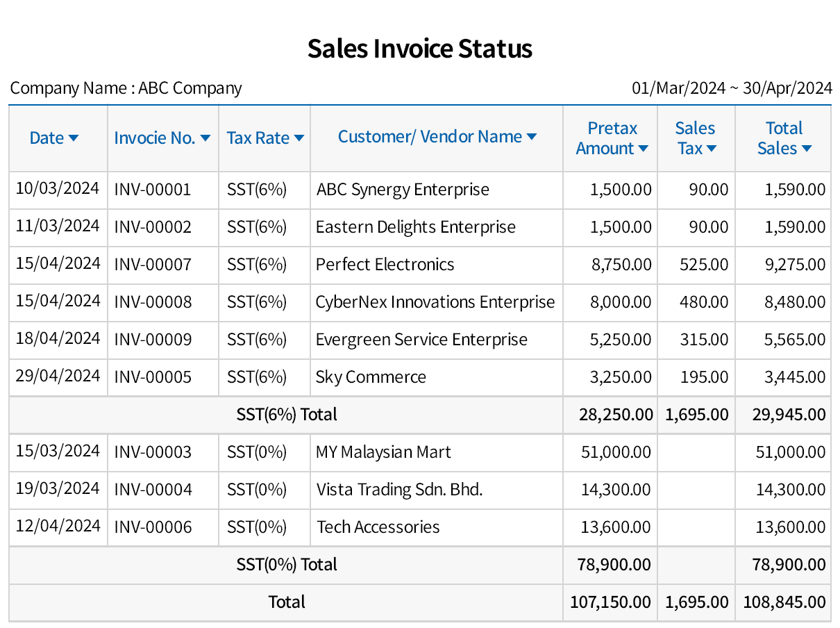This screenshot has width=840, height=628.
Task: Click the Invoice No. column header
Action: click(154, 138)
